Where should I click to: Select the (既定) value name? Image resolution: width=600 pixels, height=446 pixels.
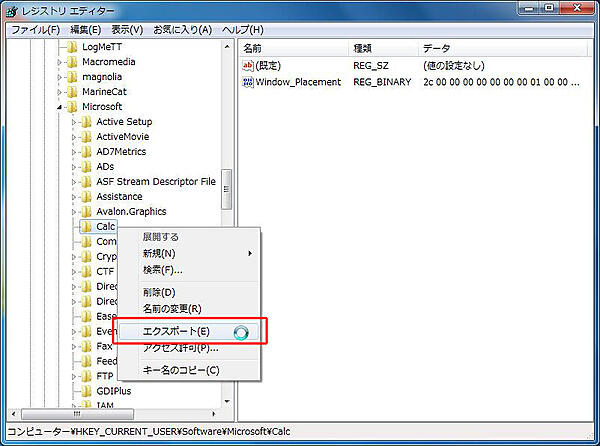[268, 66]
